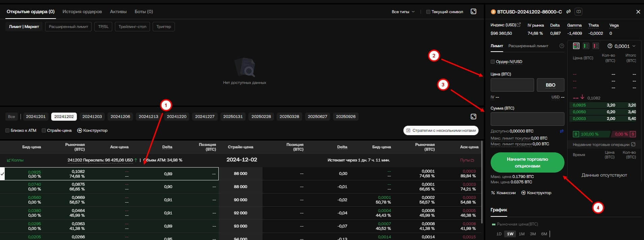Select the buy-only green order book view
Viewport: 644px width, 240px height.
pyautogui.click(x=586, y=46)
